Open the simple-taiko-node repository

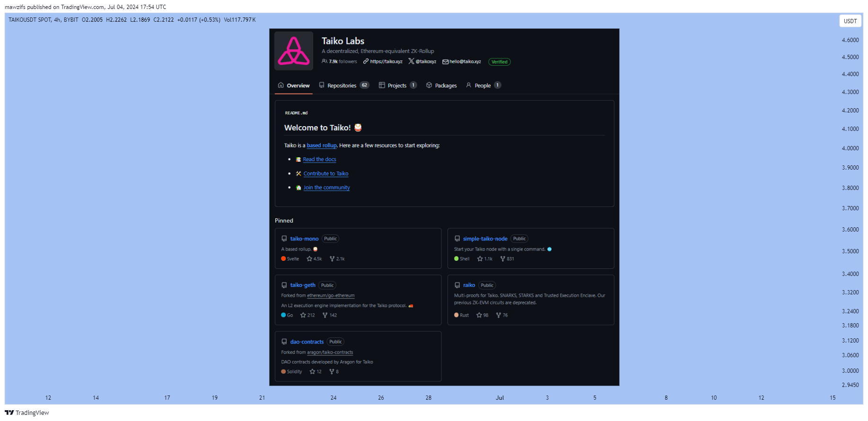click(x=485, y=239)
